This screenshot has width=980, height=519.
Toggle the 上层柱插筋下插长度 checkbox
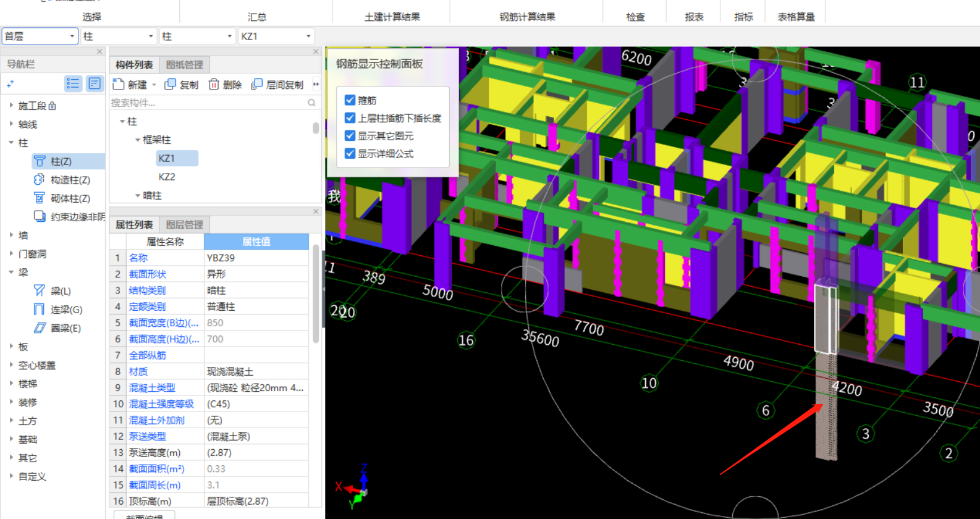[x=350, y=118]
